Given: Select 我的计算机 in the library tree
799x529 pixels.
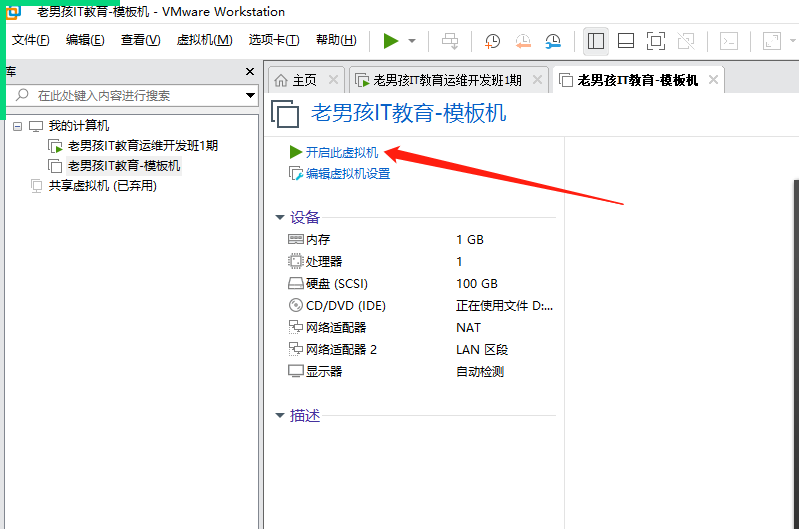Looking at the screenshot, I should [x=78, y=125].
